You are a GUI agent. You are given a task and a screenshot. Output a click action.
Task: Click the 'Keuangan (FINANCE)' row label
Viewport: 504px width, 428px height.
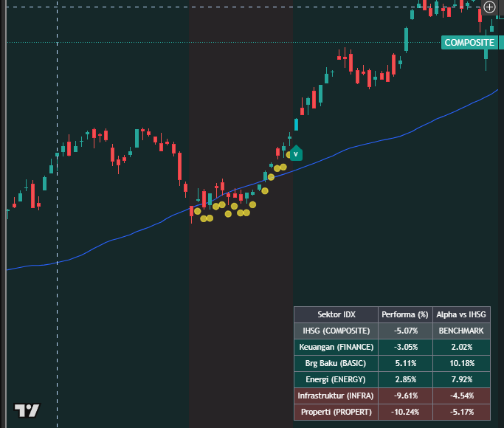[336, 347]
